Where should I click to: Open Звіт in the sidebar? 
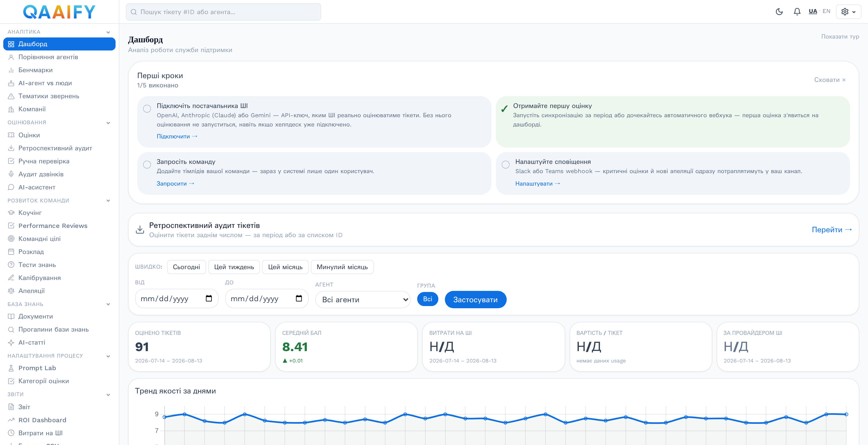click(59, 407)
